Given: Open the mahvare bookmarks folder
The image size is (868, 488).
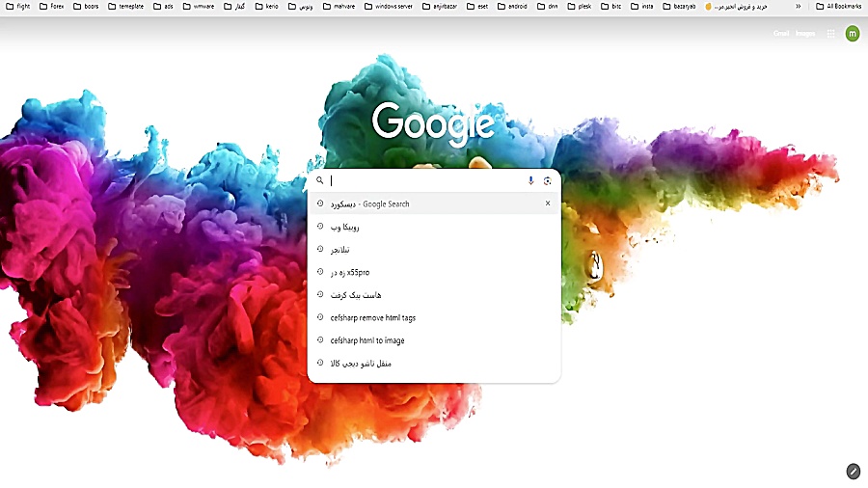Looking at the screenshot, I should (339, 7).
